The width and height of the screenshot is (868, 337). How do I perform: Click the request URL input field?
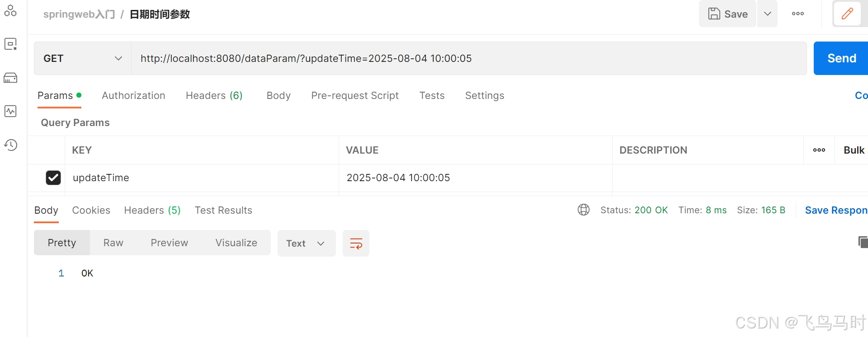click(469, 58)
